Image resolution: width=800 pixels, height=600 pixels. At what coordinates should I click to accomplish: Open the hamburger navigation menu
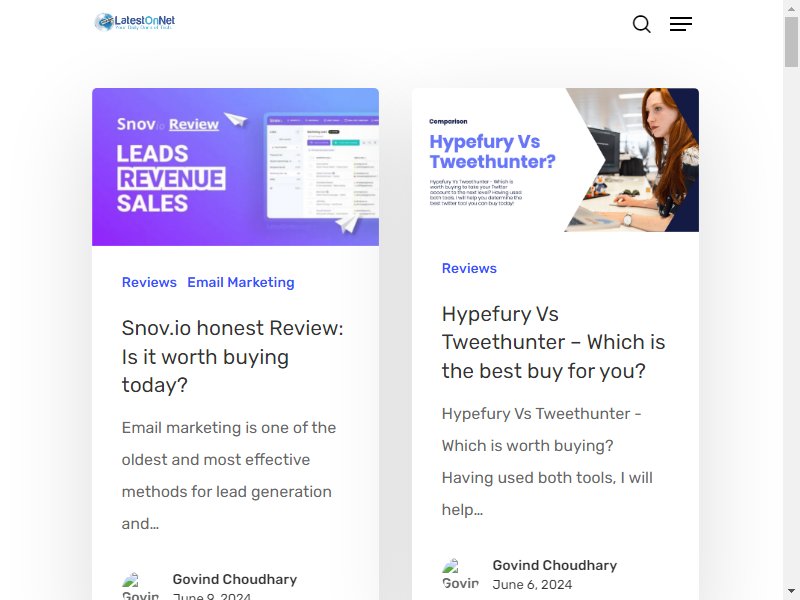[x=681, y=24]
